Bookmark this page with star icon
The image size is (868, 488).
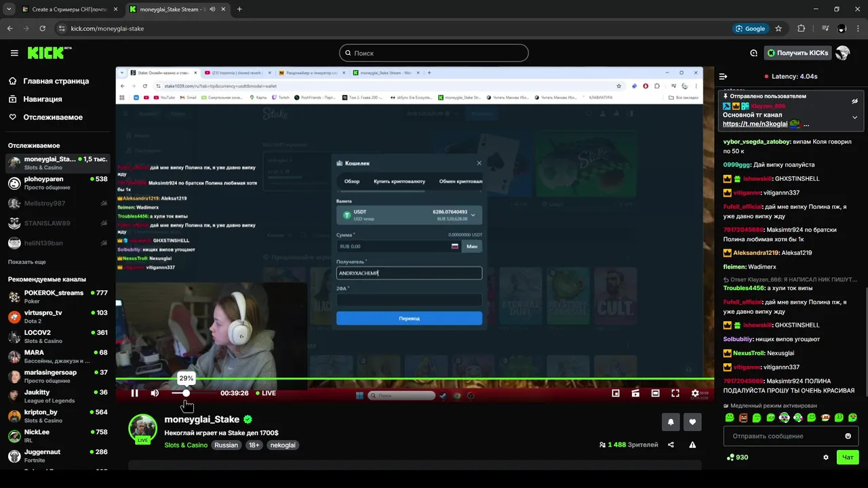tap(778, 28)
